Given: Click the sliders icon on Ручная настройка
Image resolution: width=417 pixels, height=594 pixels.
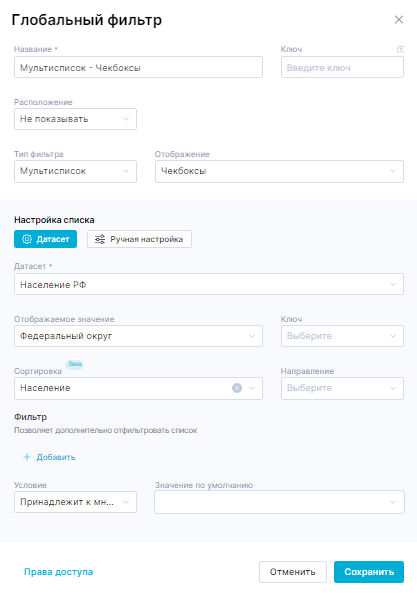Looking at the screenshot, I should [100, 239].
